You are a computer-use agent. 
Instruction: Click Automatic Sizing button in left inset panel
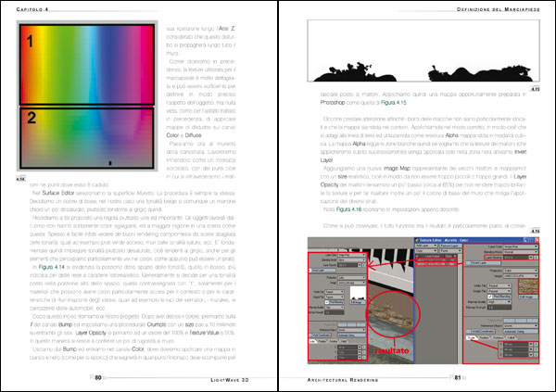click(x=352, y=335)
